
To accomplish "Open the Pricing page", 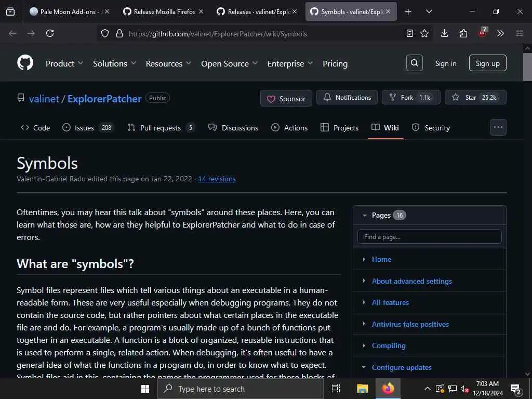I will click(x=335, y=63).
